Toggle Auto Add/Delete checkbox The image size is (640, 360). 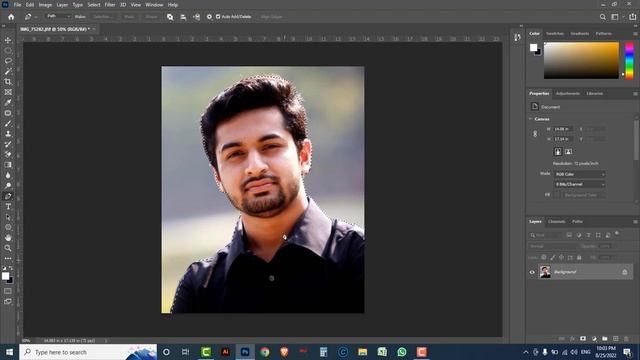218,17
